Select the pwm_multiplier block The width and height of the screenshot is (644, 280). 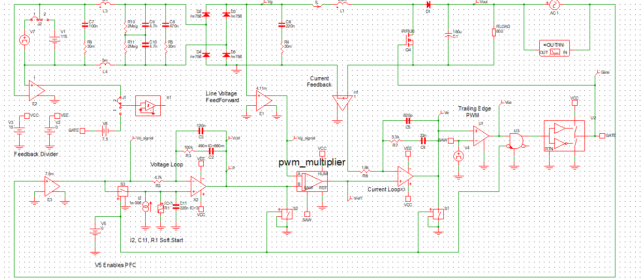pyautogui.click(x=312, y=181)
